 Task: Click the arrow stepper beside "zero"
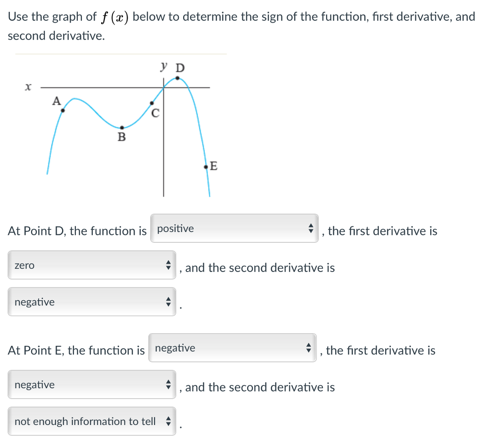coord(169,265)
